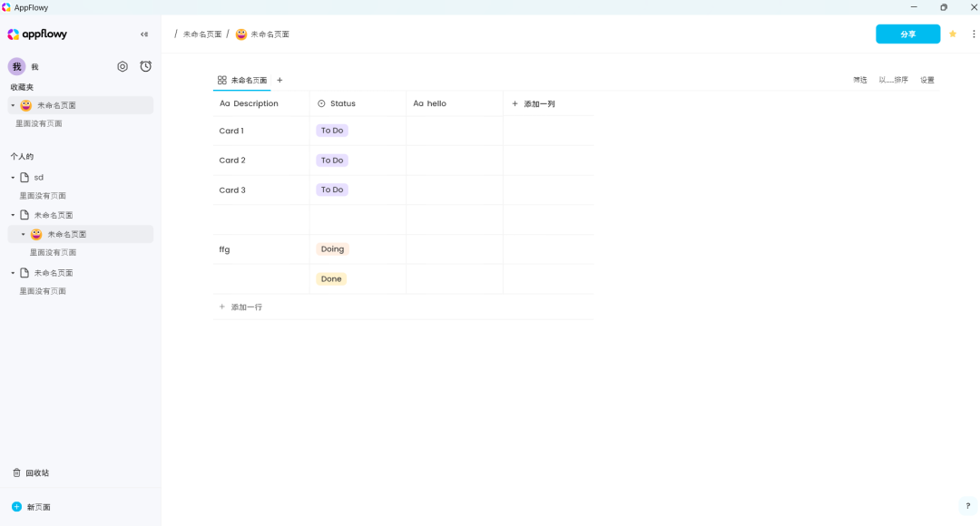The height and width of the screenshot is (526, 980).
Task: Click the grid icon in the view tab
Action: tap(222, 80)
